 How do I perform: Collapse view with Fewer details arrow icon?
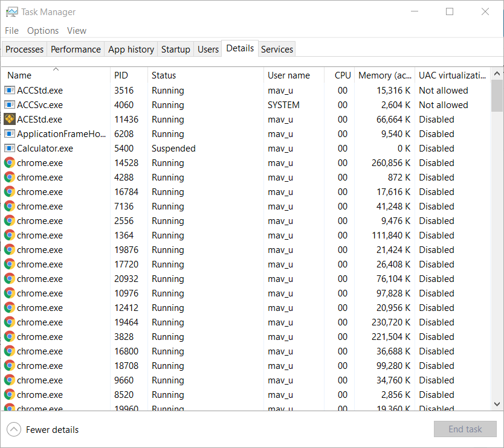[x=14, y=429]
